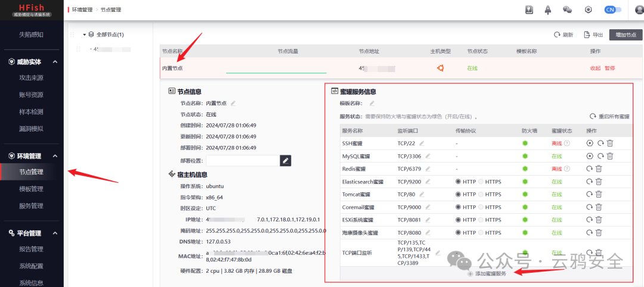The image size is (644, 287).
Task: Show Redis蜜罐 offline help question mark
Action: point(567,169)
